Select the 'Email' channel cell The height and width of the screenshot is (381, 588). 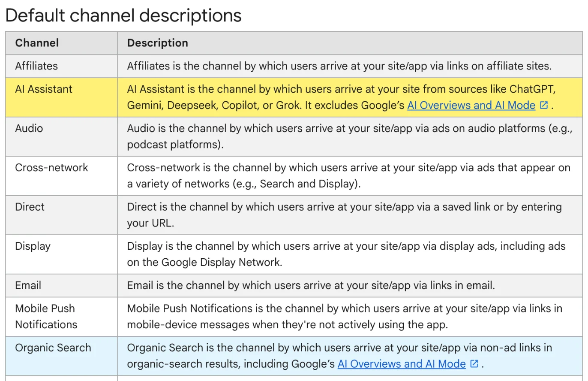tap(62, 286)
